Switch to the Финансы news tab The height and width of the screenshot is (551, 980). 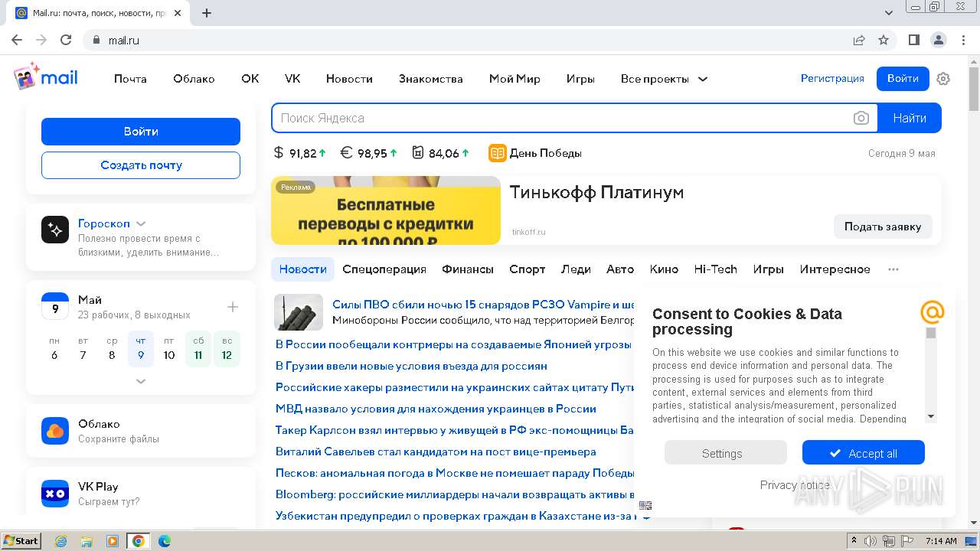pos(468,269)
